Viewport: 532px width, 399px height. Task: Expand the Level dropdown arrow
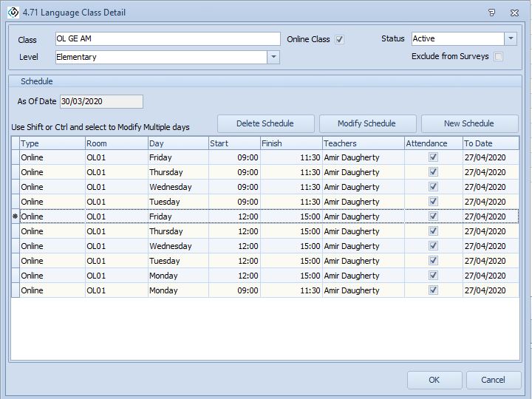point(273,57)
